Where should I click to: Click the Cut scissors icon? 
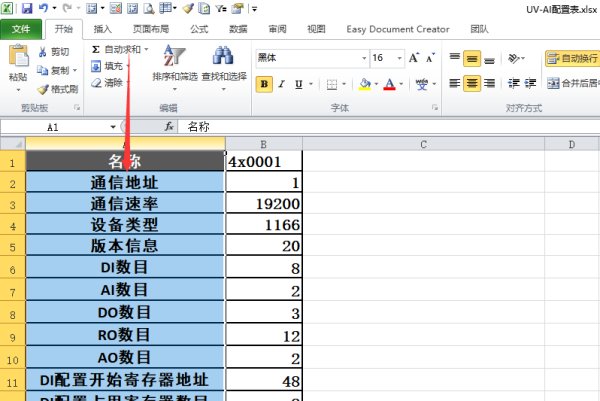click(x=42, y=52)
